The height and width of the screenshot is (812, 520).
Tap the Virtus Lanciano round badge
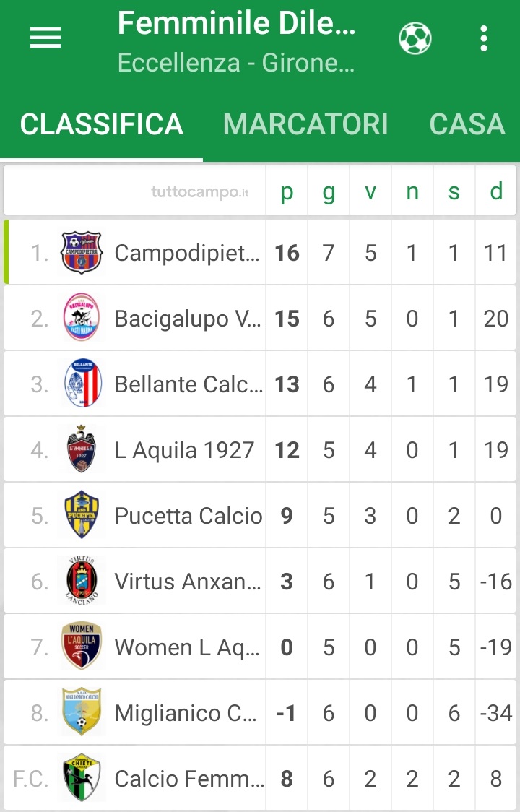pos(82,581)
